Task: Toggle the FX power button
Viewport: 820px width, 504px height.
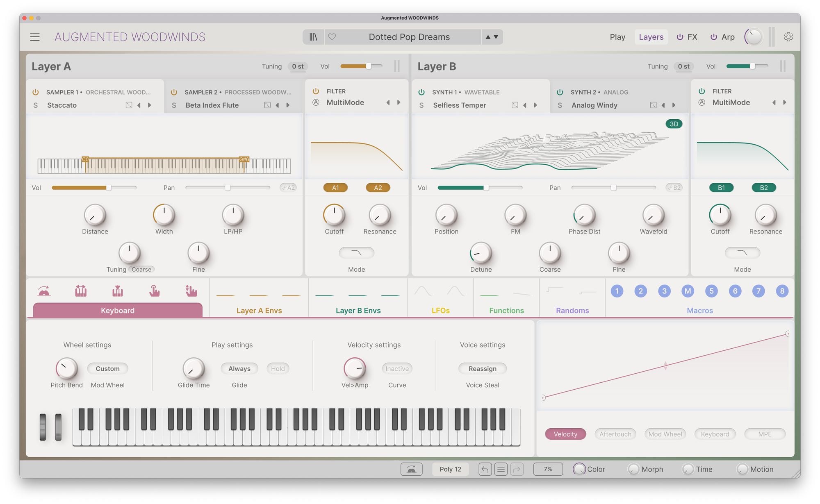Action: pyautogui.click(x=680, y=37)
